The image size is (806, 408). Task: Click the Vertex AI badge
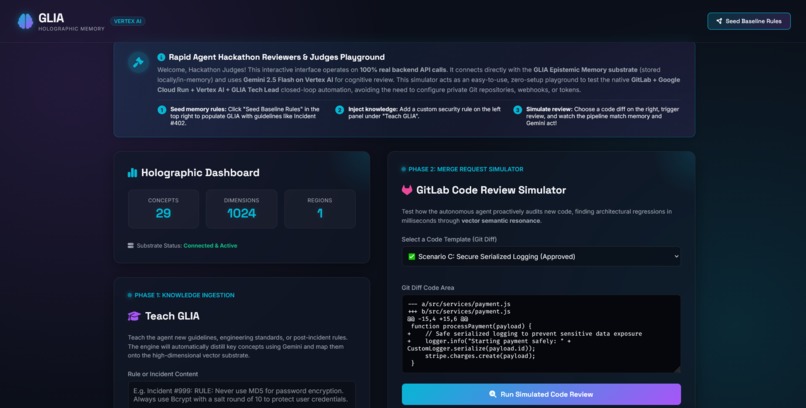pos(127,21)
